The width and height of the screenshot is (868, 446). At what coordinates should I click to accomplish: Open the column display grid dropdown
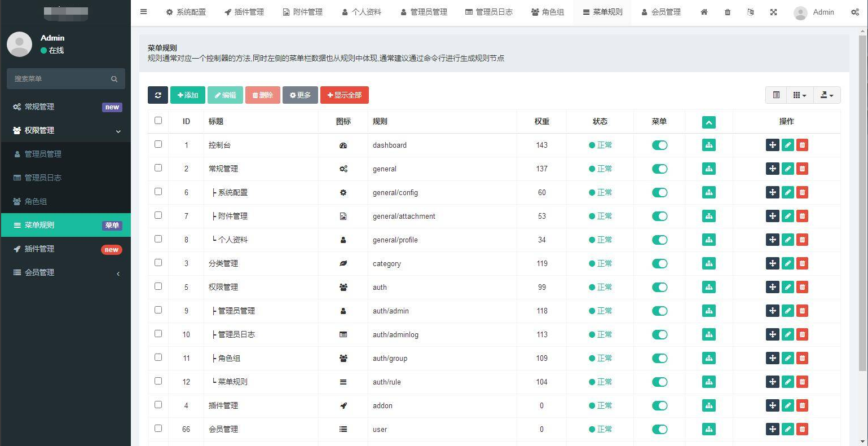[799, 95]
